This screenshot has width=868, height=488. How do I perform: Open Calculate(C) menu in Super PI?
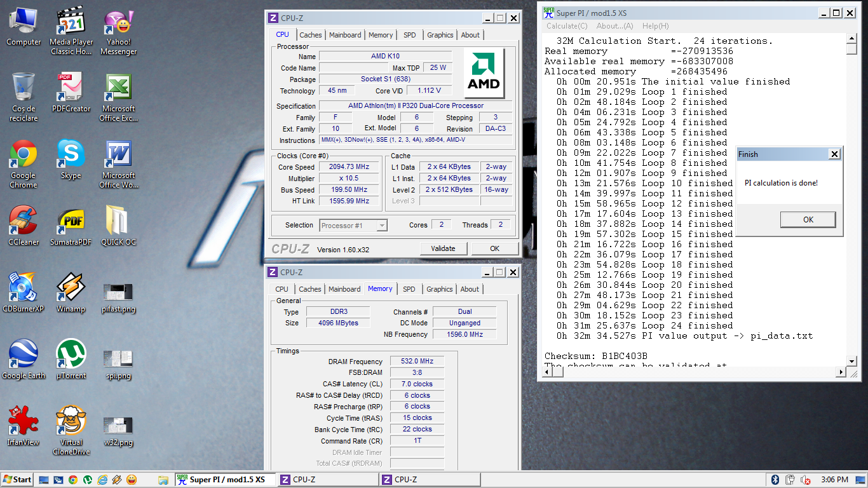567,26
